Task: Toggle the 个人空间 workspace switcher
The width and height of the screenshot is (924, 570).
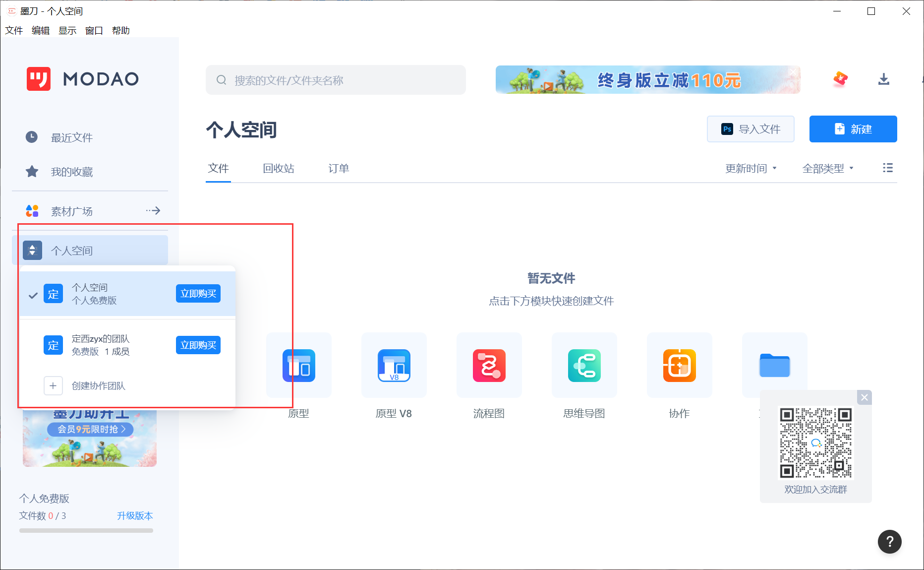Action: (90, 251)
